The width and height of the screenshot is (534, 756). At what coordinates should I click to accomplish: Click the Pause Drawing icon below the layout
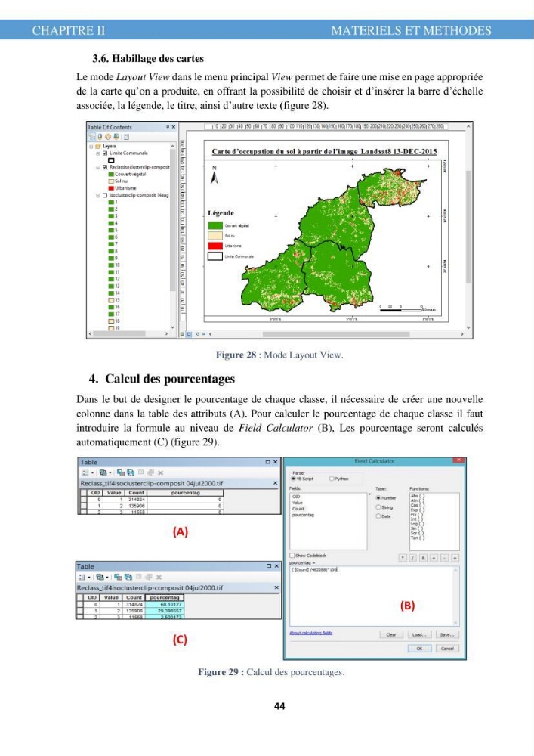[204, 333]
